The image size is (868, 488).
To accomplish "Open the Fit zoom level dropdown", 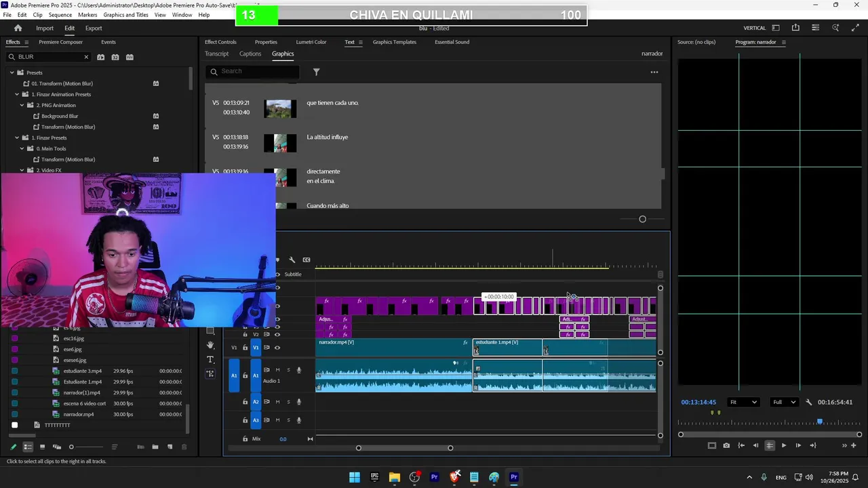I will click(743, 402).
